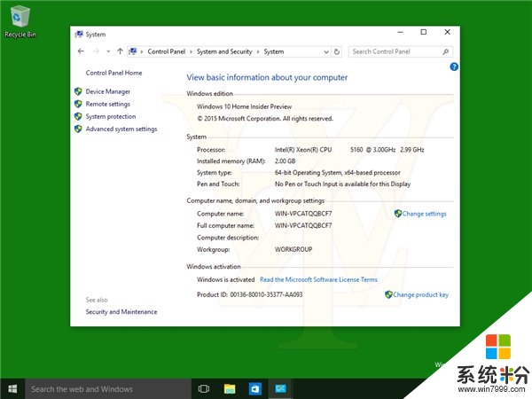
Task: Maximize the System window
Action: tap(424, 32)
